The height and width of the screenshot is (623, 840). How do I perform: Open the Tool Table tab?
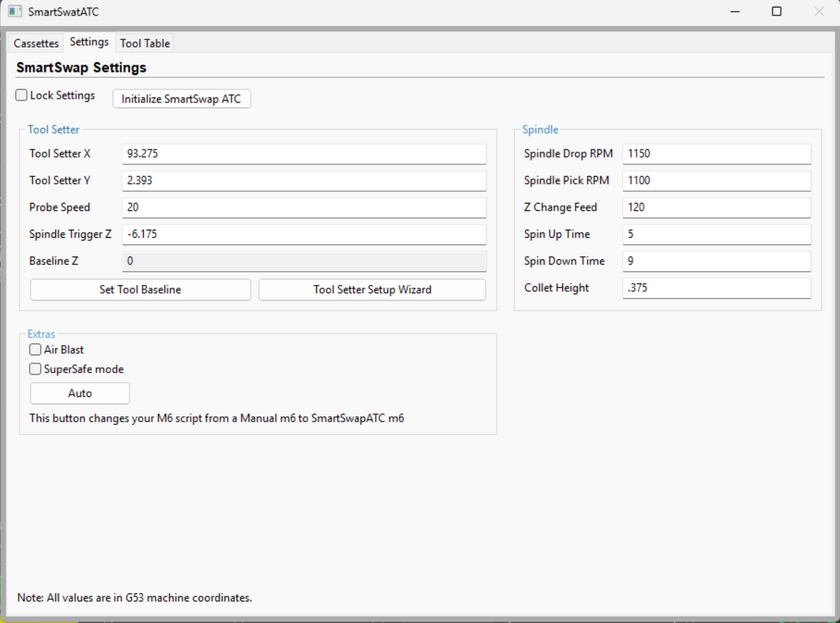click(x=145, y=44)
